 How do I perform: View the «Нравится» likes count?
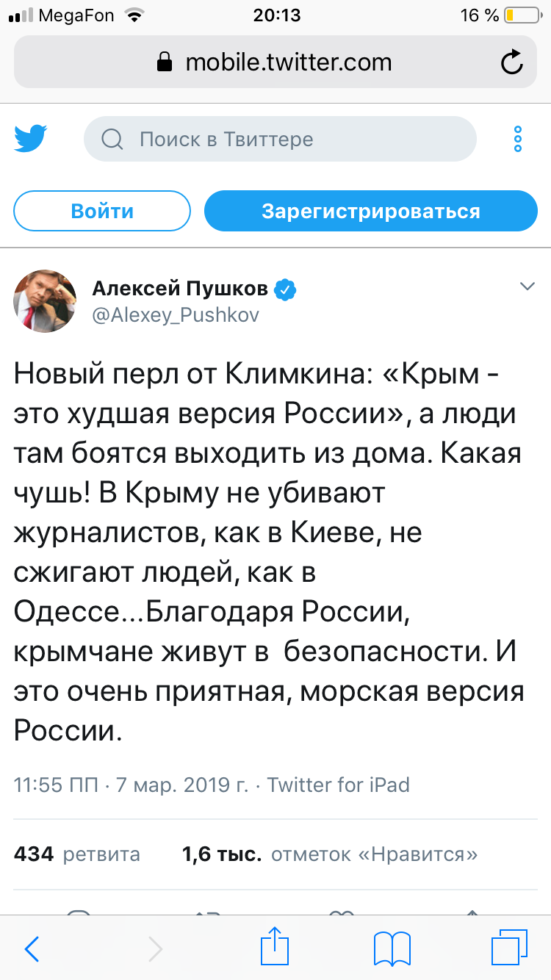click(x=330, y=854)
